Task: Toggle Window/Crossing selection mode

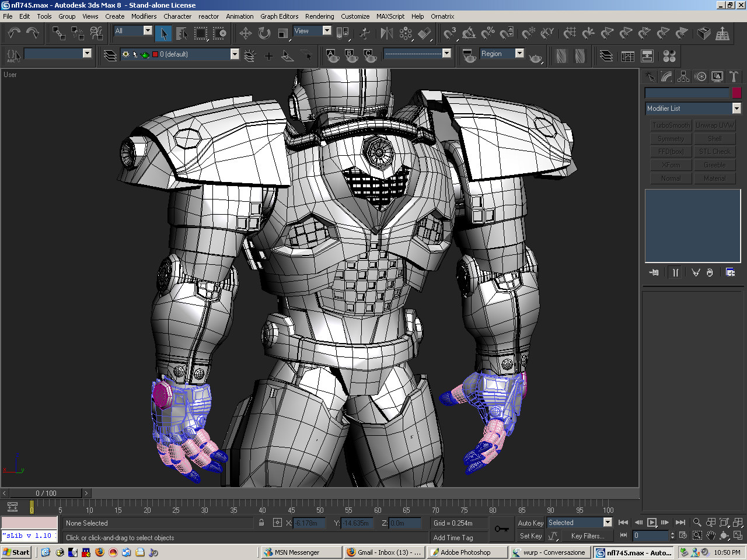Action: [219, 33]
